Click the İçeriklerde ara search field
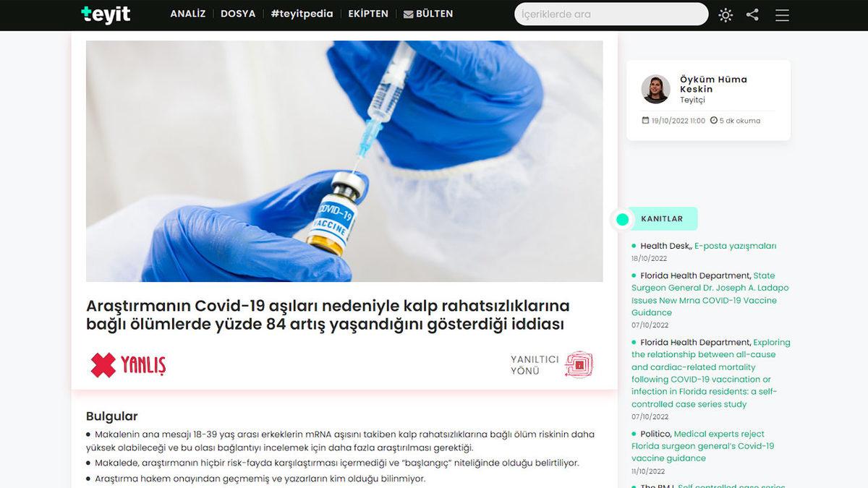 click(611, 14)
